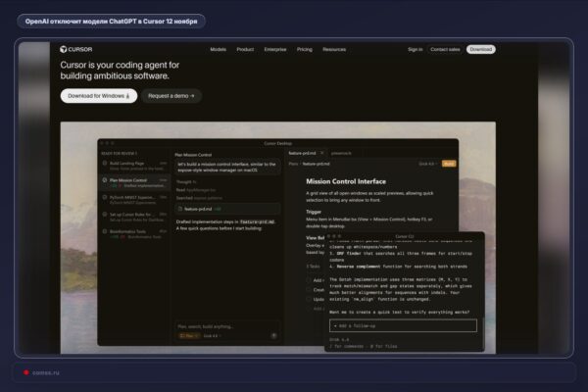This screenshot has width=588, height=392.
Task: Click the 'Plan Mission Control' chat title
Action: [x=193, y=155]
